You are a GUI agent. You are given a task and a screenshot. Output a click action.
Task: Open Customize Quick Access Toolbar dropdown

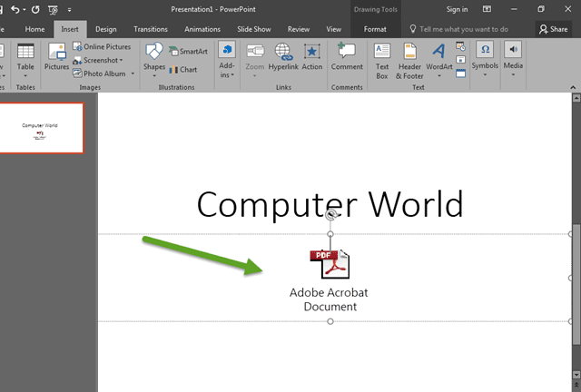point(69,10)
